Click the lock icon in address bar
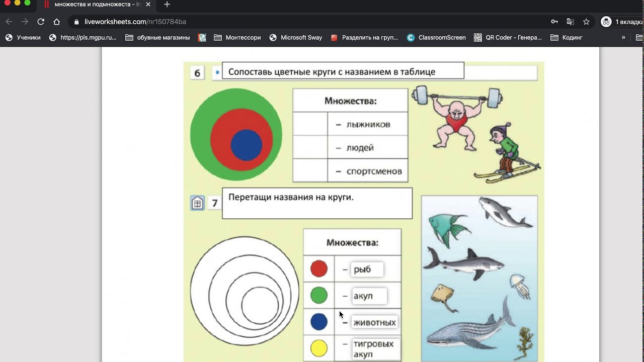Screen dimensions: 644x362 point(76,22)
